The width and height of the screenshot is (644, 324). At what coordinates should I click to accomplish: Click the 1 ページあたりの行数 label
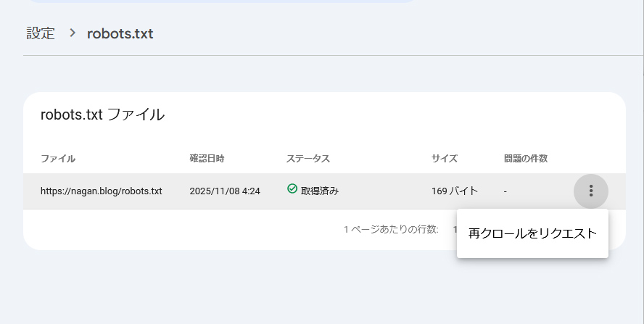[x=391, y=229]
